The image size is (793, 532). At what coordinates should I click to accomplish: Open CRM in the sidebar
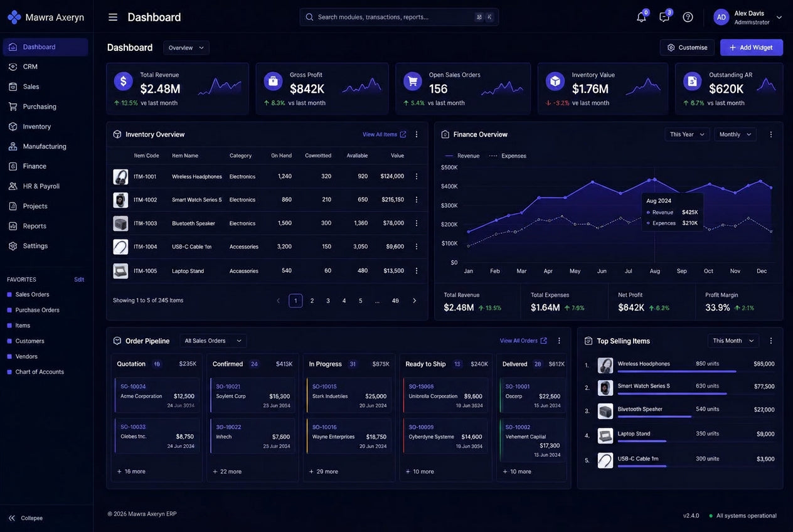click(x=45, y=66)
